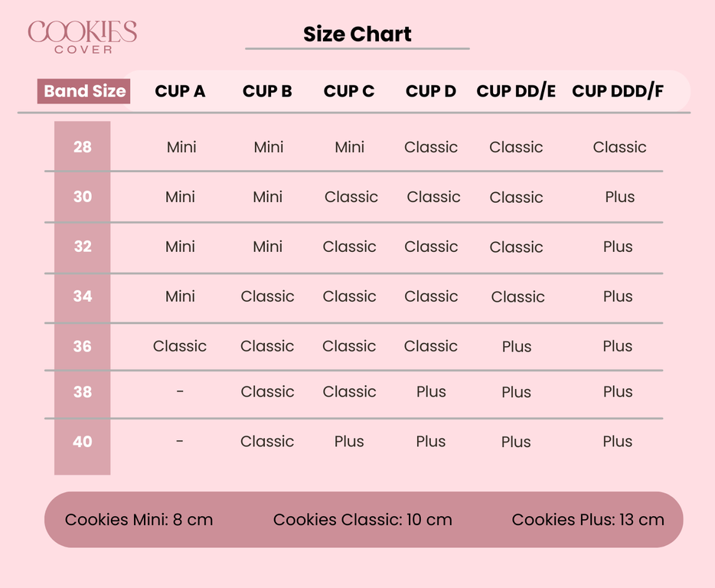Select the Band Size header label
Viewport: 715px width, 588px height.
pos(84,91)
